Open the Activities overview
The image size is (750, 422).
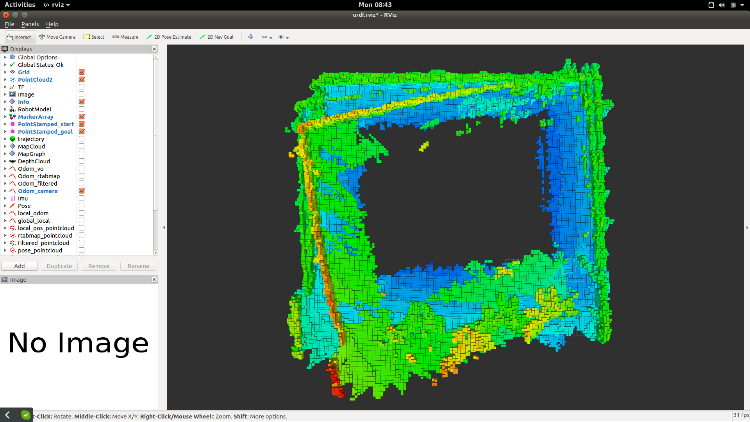tap(19, 5)
